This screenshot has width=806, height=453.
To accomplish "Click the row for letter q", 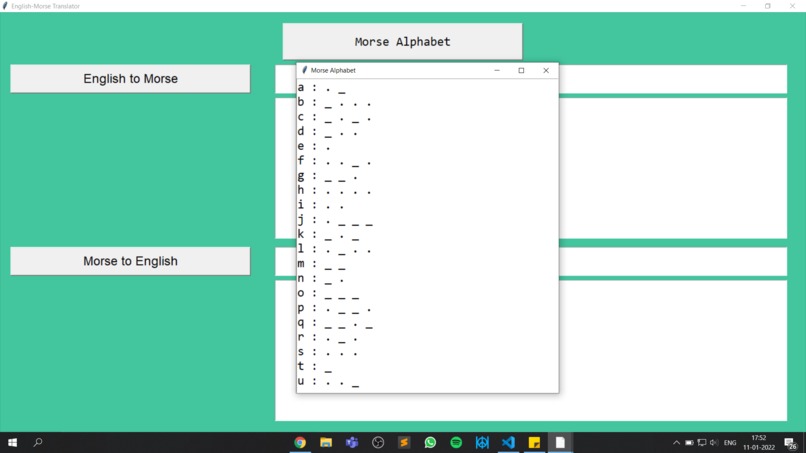I will tap(335, 322).
